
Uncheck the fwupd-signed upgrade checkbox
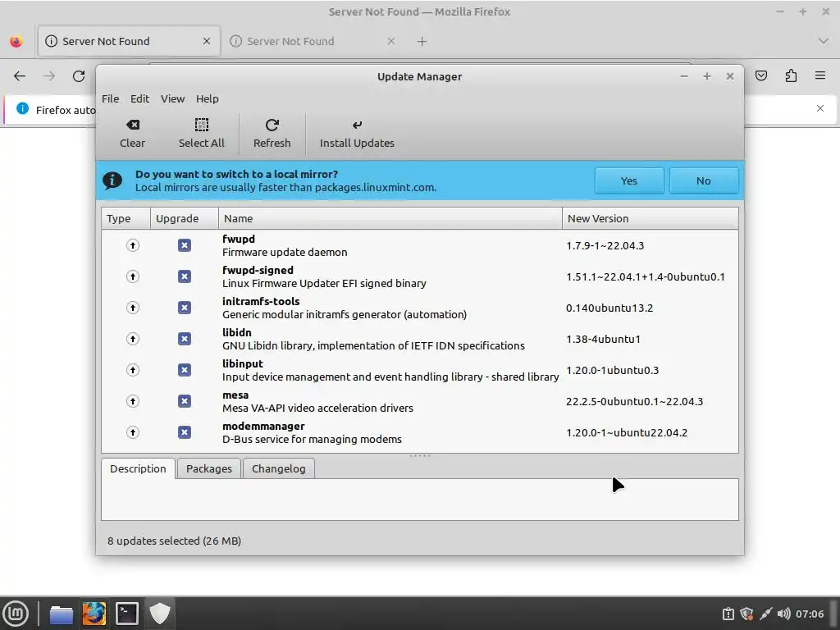185,276
